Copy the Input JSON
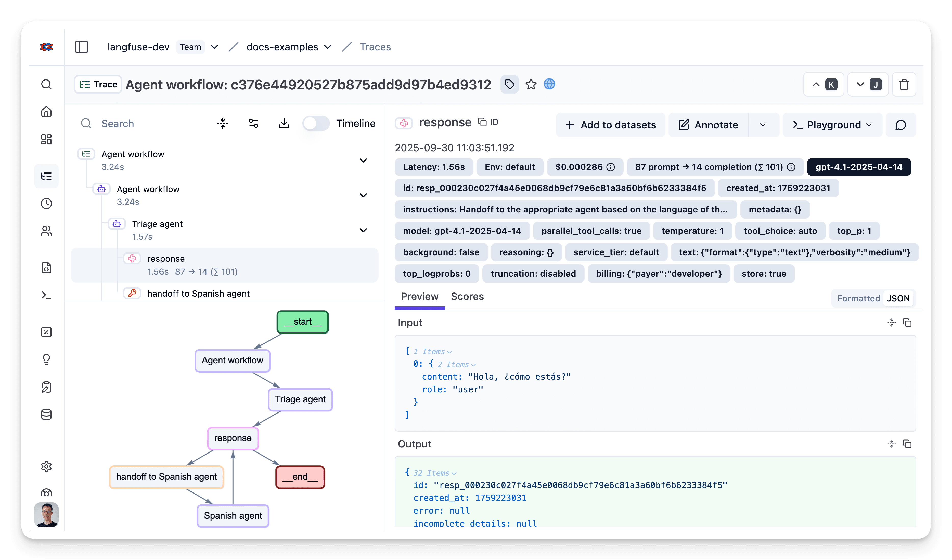This screenshot has width=952, height=560. pos(907,323)
